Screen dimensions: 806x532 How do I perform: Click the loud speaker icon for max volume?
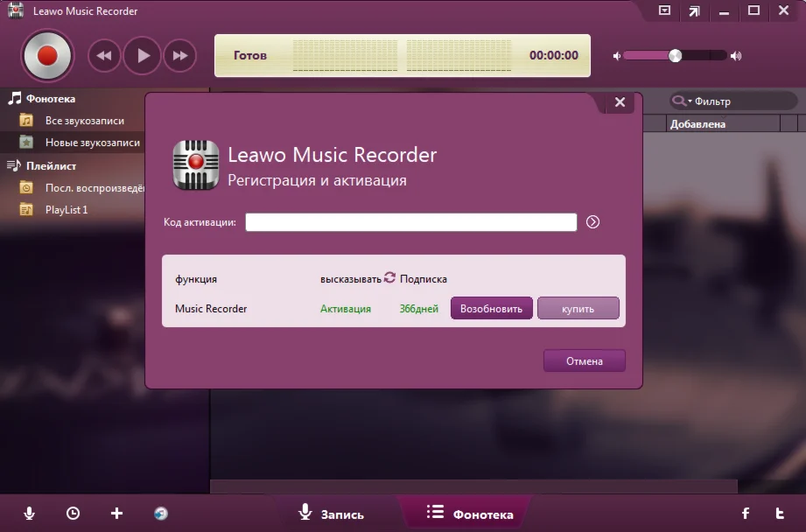click(736, 56)
